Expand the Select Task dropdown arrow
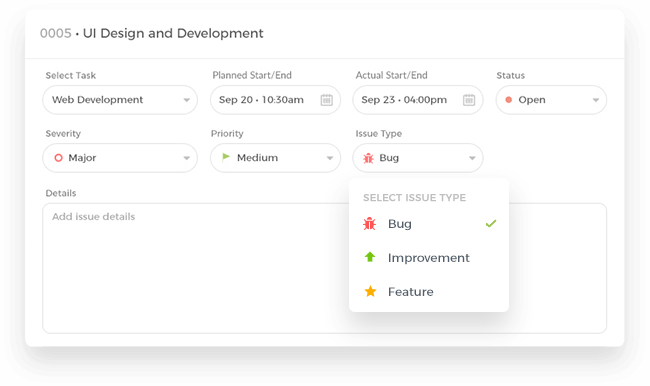Viewport: 650px width, 386px height. tap(187, 100)
